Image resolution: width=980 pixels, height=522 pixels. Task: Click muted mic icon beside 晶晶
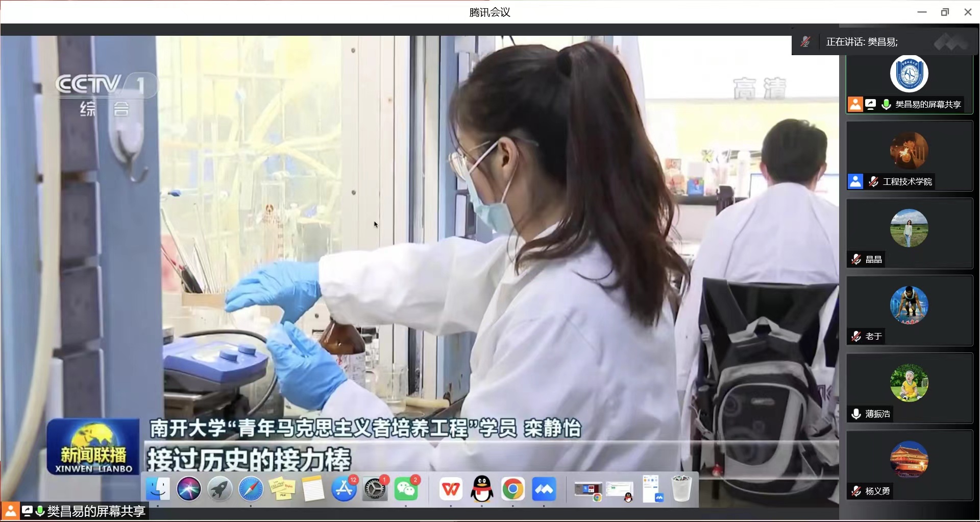(x=856, y=259)
